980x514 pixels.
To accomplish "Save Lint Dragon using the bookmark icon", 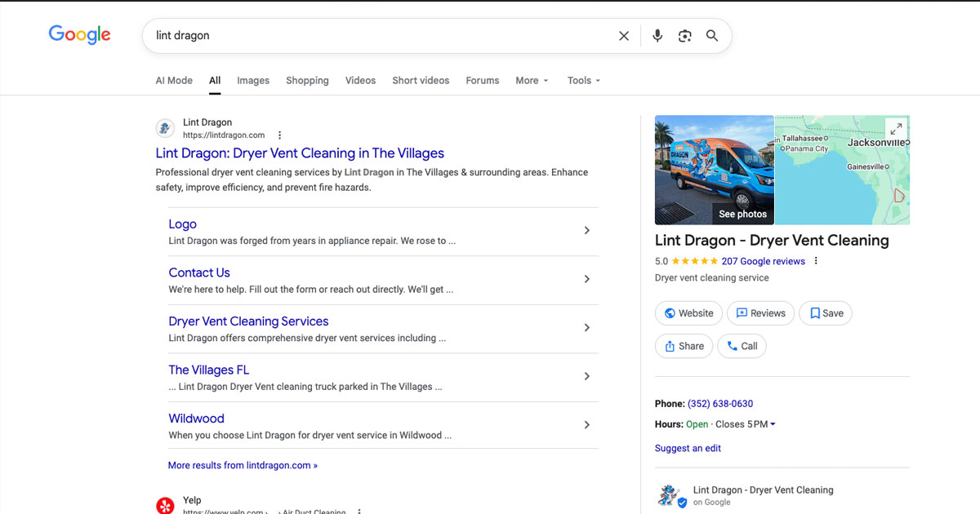I will [825, 312].
